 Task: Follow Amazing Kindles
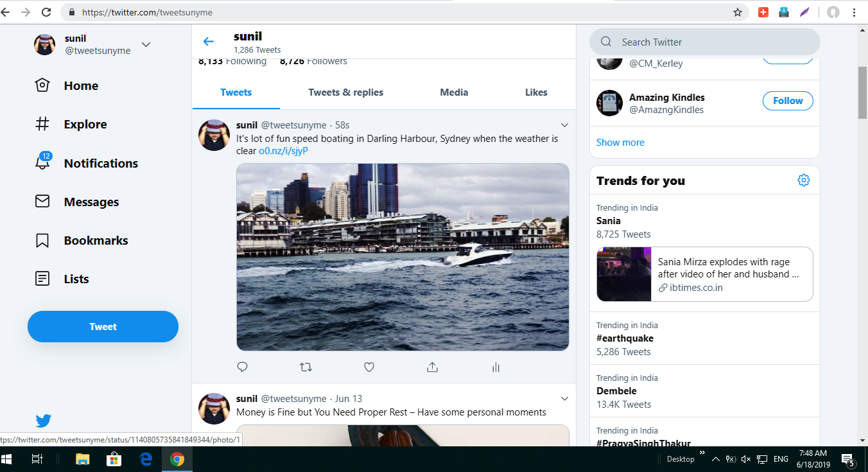788,101
